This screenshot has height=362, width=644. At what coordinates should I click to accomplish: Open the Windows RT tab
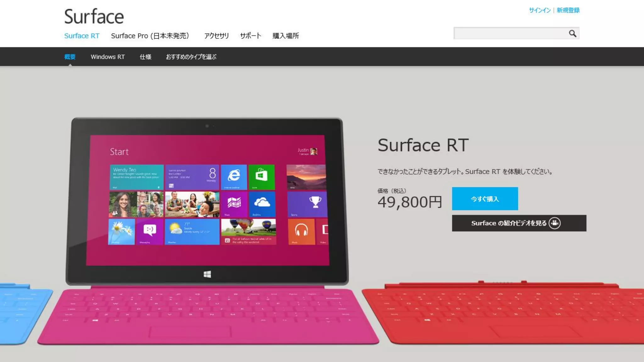(x=108, y=57)
